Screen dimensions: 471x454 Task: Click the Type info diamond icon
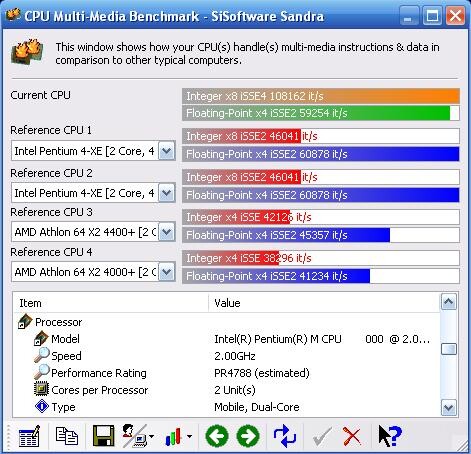coord(42,406)
